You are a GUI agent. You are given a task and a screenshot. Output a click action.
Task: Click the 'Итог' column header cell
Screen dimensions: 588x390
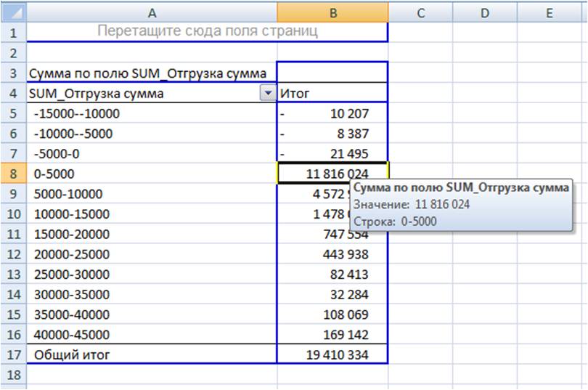tap(332, 93)
